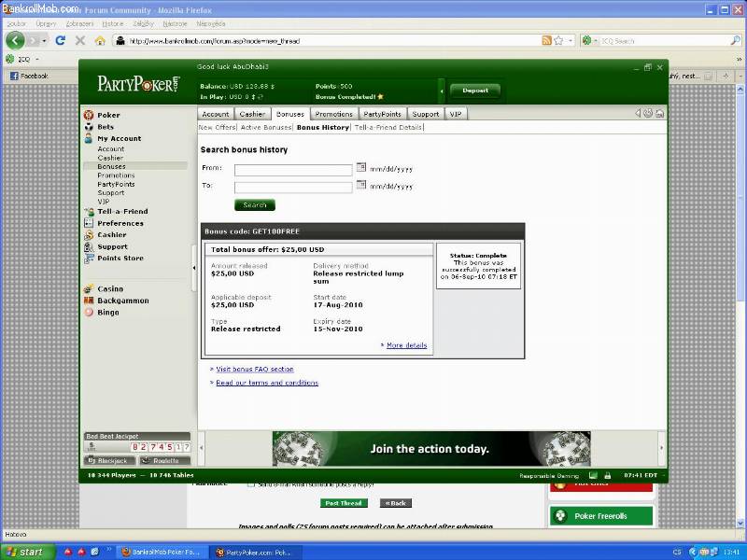Open the search engine dropdown in ICQ Search box
The width and height of the screenshot is (747, 560).
click(x=595, y=41)
